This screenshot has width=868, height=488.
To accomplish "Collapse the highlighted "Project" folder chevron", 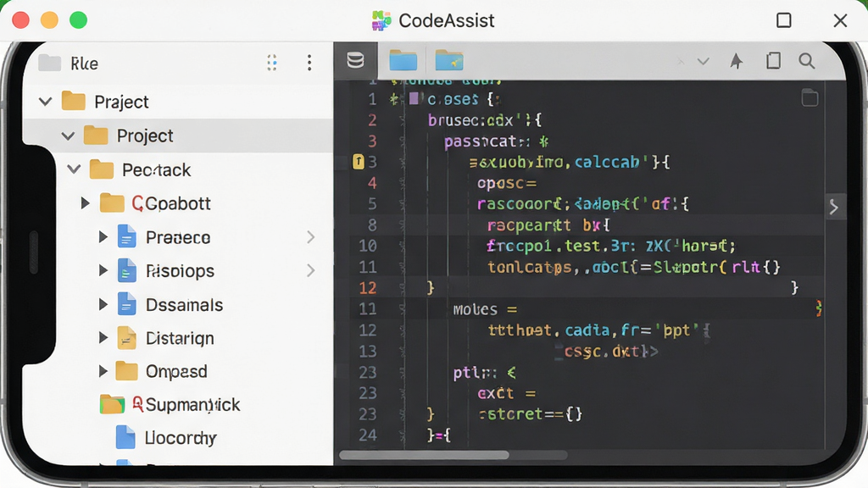I will click(68, 136).
